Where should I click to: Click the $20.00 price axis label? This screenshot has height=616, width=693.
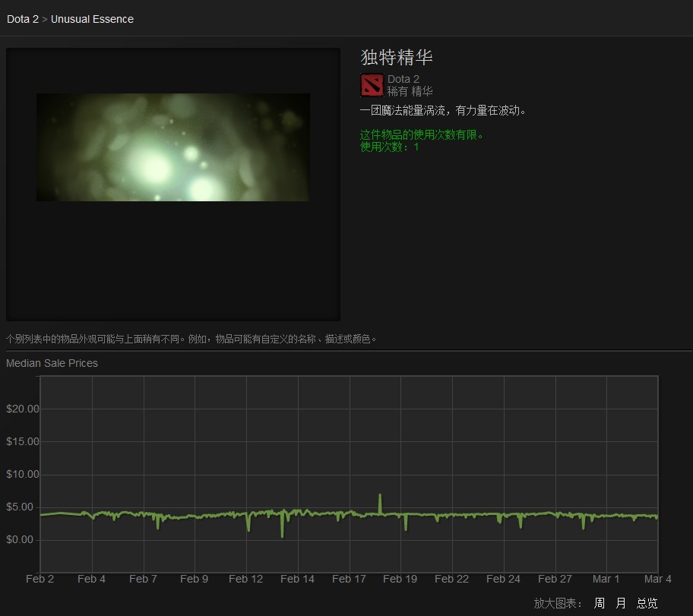(x=23, y=409)
